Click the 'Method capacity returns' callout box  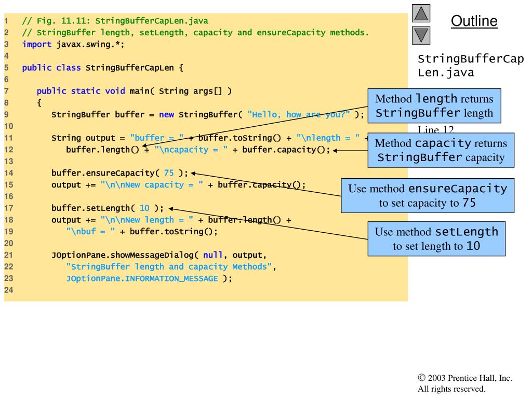coord(441,150)
